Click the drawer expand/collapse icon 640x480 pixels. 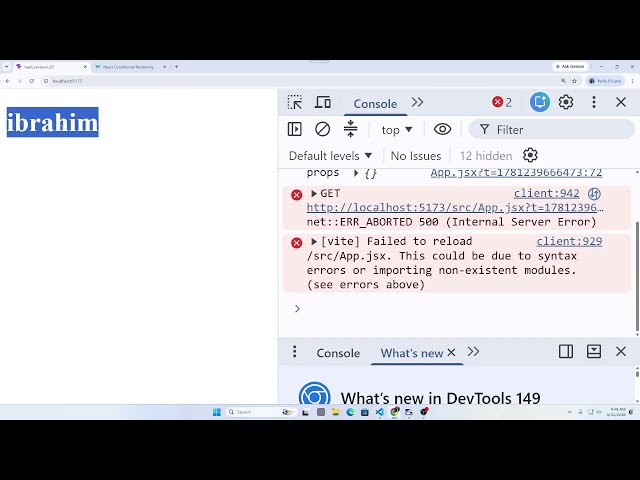tap(593, 351)
